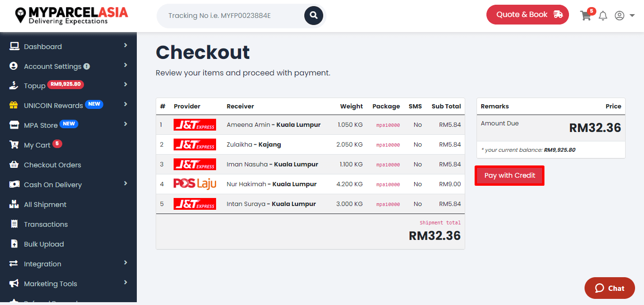Image resolution: width=644 pixels, height=305 pixels.
Task: Click the Bulk Upload file icon
Action: pos(14,244)
